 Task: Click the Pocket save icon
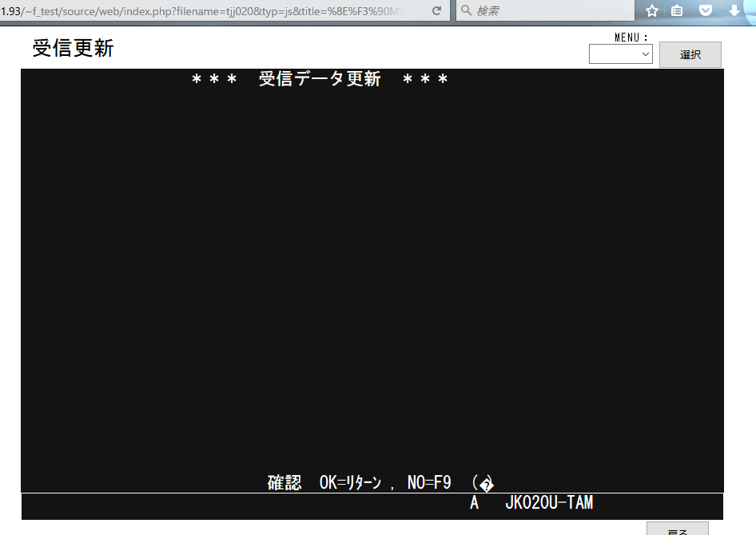pos(706,10)
